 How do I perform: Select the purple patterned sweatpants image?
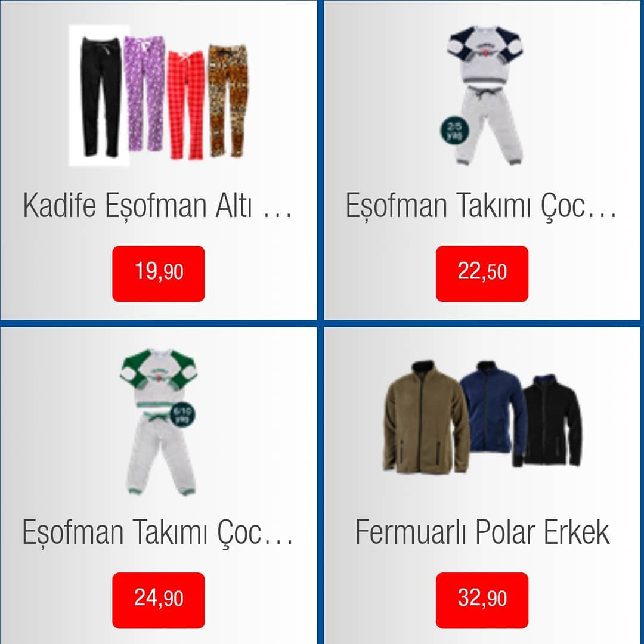145,94
